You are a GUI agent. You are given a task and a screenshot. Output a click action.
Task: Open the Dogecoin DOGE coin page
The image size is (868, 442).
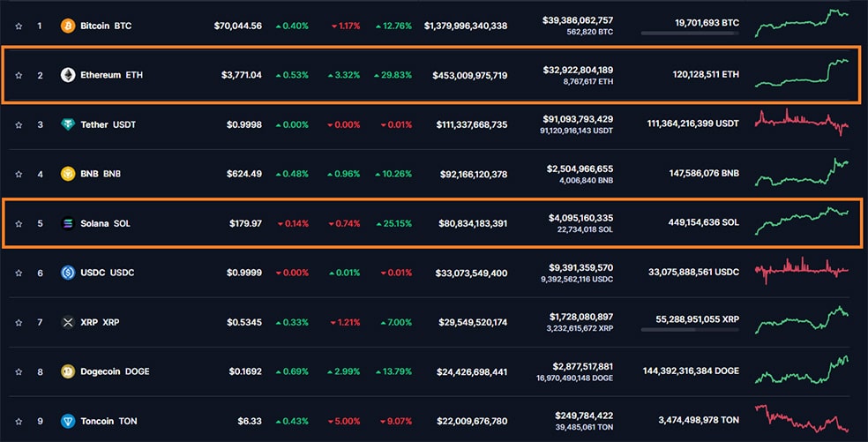pos(115,371)
